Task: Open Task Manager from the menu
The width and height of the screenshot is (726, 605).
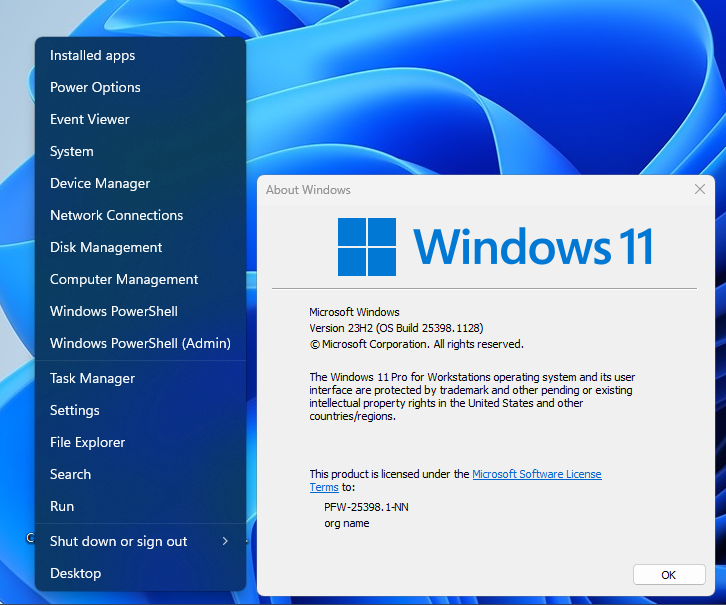Action: [x=140, y=378]
